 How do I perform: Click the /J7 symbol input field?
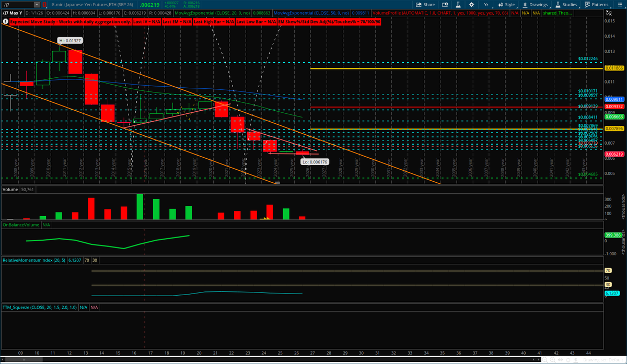[x=18, y=4]
